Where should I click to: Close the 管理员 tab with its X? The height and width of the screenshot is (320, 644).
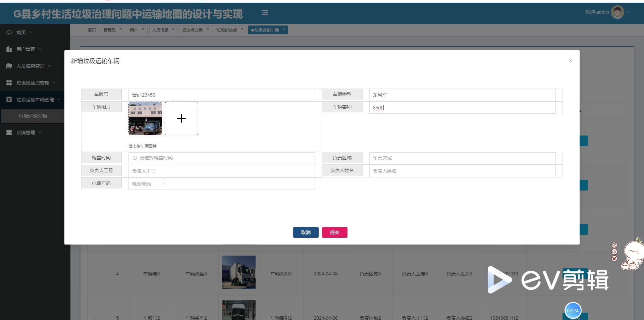point(121,29)
